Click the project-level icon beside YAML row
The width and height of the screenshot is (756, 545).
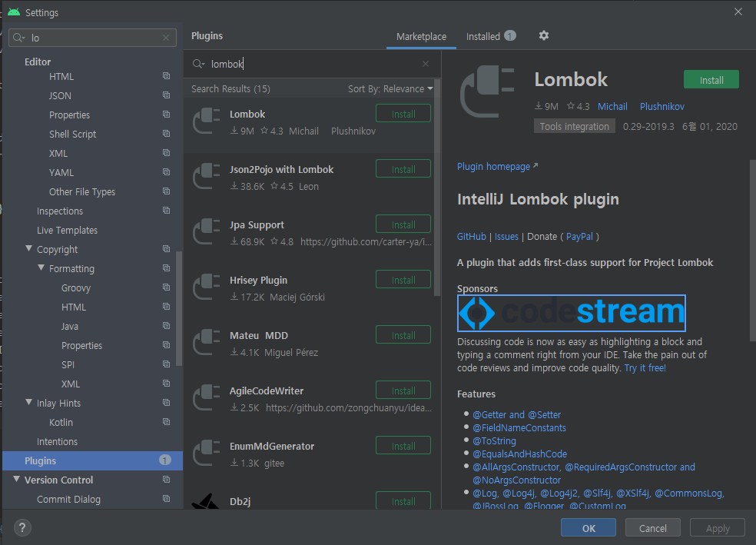point(167,172)
